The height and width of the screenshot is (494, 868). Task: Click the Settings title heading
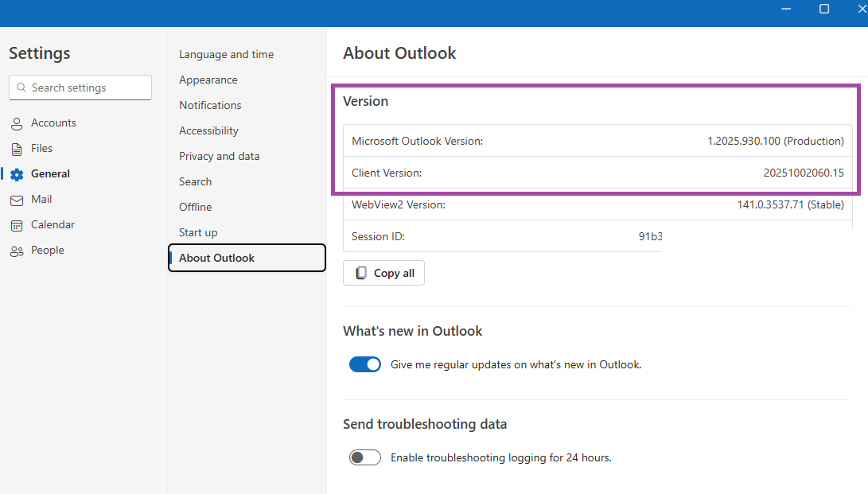(39, 53)
